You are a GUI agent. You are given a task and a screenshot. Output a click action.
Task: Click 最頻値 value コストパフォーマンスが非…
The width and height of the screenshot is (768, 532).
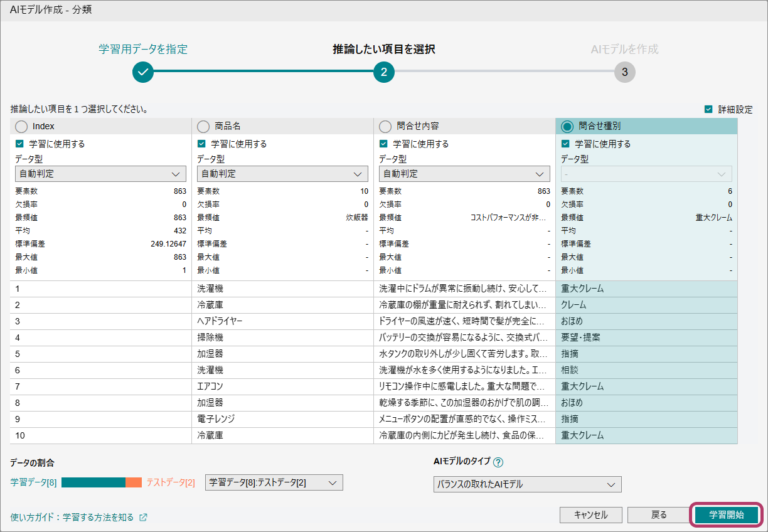508,218
